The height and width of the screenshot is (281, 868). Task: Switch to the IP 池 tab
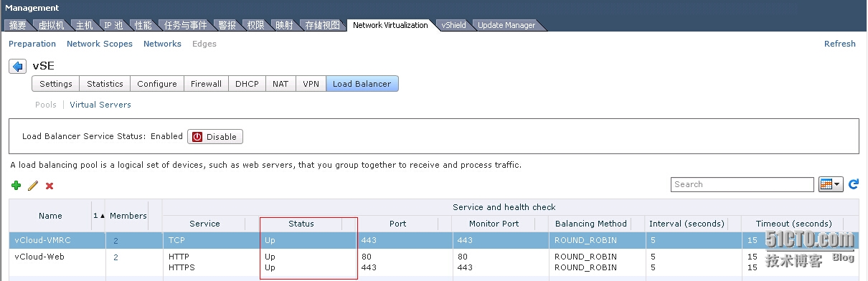[x=113, y=25]
